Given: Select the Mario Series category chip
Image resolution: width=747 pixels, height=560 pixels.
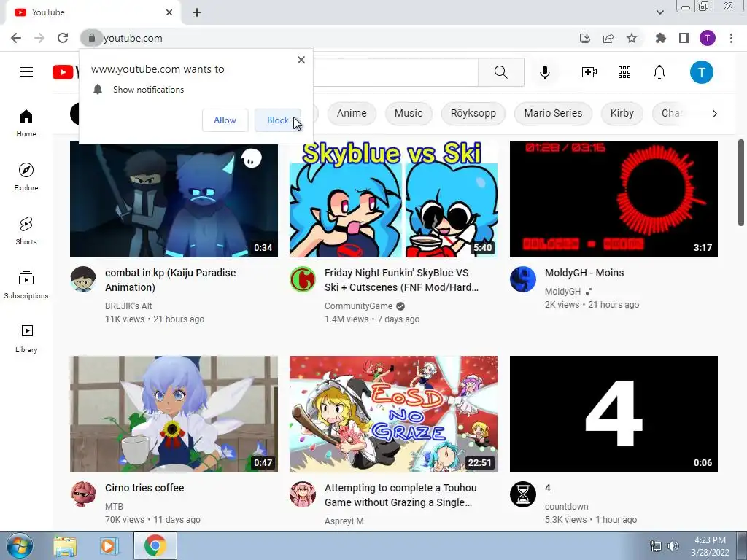Looking at the screenshot, I should [553, 113].
